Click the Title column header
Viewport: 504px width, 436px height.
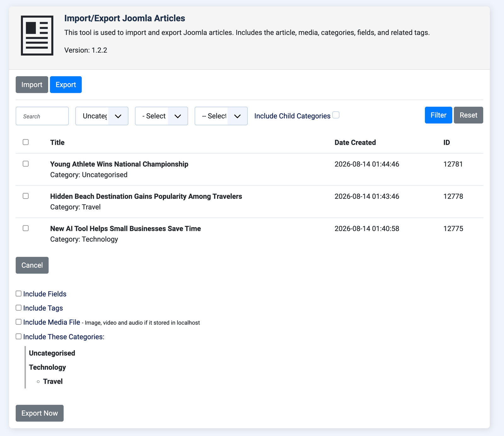click(57, 143)
